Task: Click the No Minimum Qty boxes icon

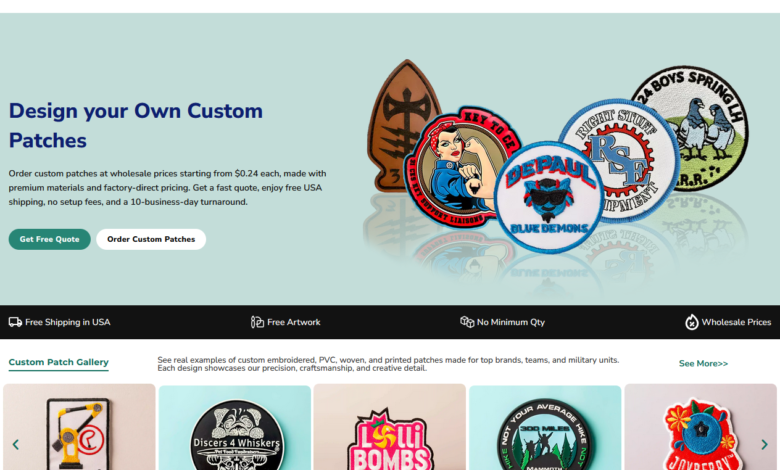Action: click(467, 322)
